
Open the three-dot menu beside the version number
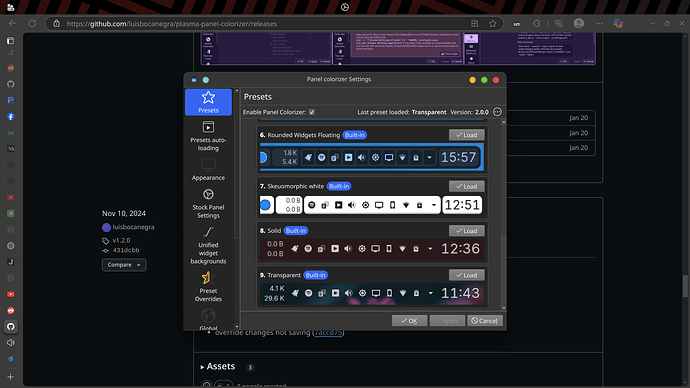click(x=497, y=112)
